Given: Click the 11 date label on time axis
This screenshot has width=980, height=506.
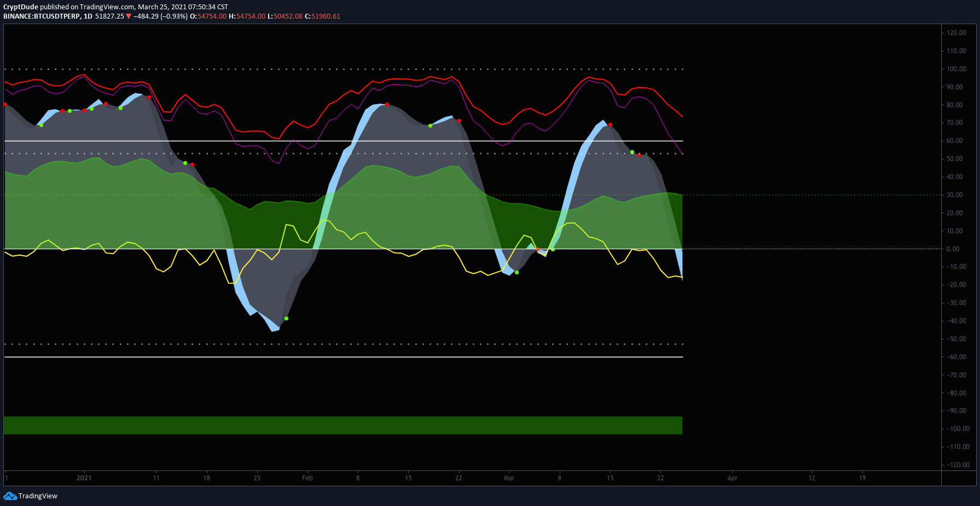Looking at the screenshot, I should coord(156,478).
